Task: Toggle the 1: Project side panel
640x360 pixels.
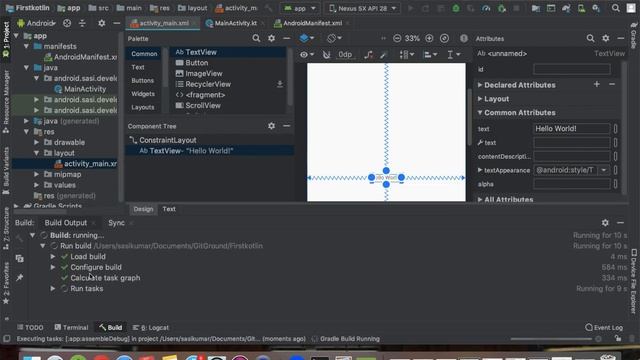Action: (x=6, y=40)
